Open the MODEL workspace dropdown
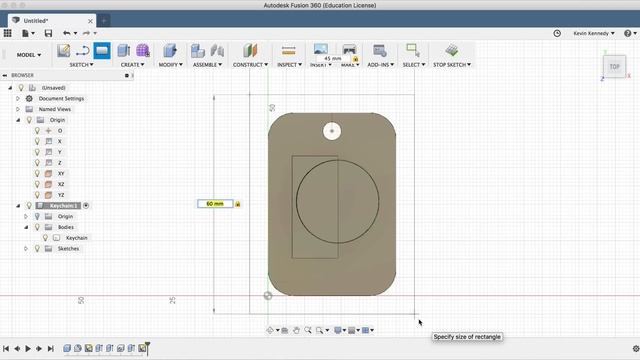This screenshot has height=360, width=640. 29,55
